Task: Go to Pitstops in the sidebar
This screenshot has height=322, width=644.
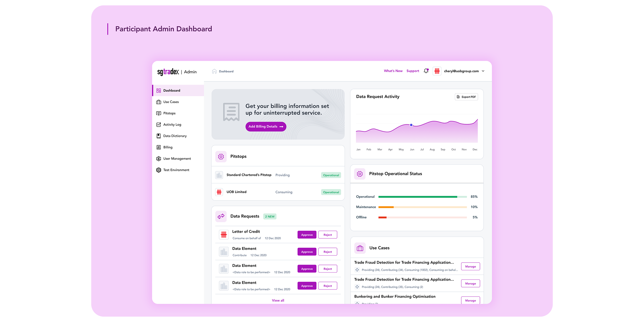Action: click(x=178, y=113)
